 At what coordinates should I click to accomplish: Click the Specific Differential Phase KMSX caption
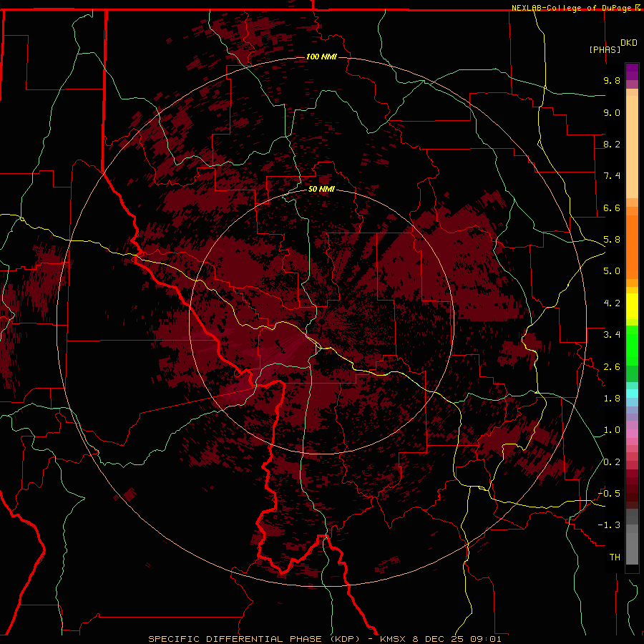[x=325, y=639]
